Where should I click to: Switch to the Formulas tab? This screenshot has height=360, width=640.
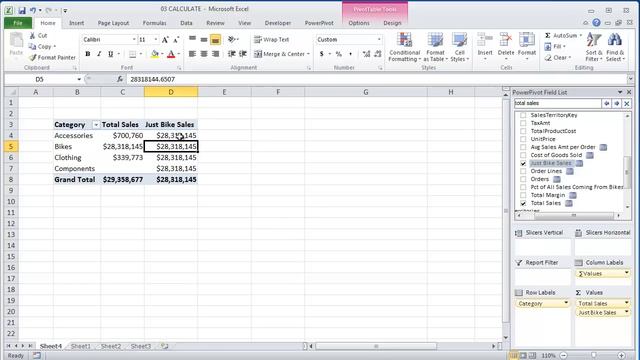click(x=154, y=23)
